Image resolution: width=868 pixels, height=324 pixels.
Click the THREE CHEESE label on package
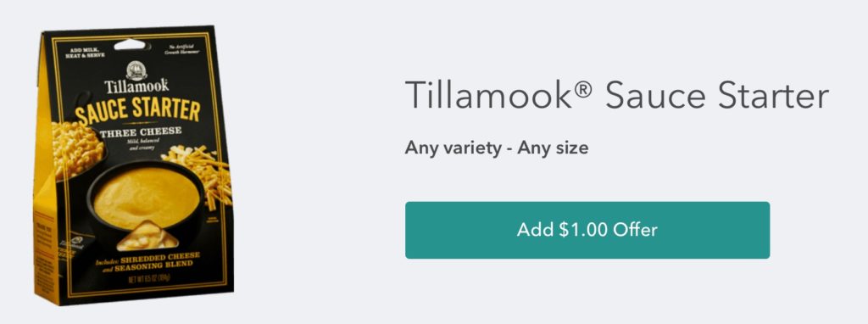(141, 131)
